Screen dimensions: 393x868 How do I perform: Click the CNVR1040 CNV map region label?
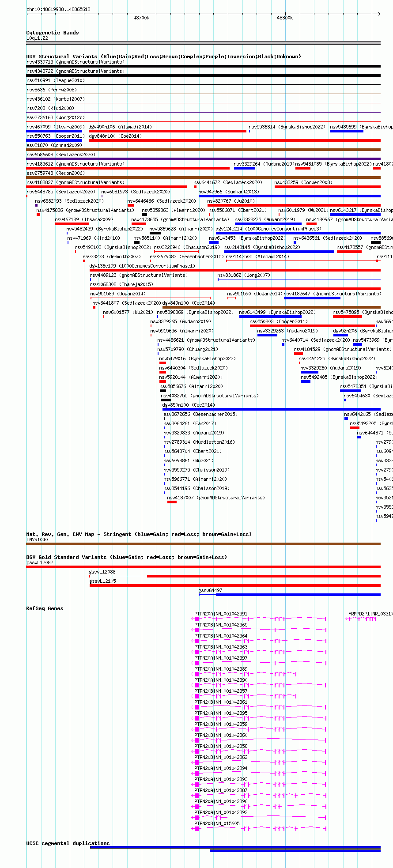tap(37, 540)
